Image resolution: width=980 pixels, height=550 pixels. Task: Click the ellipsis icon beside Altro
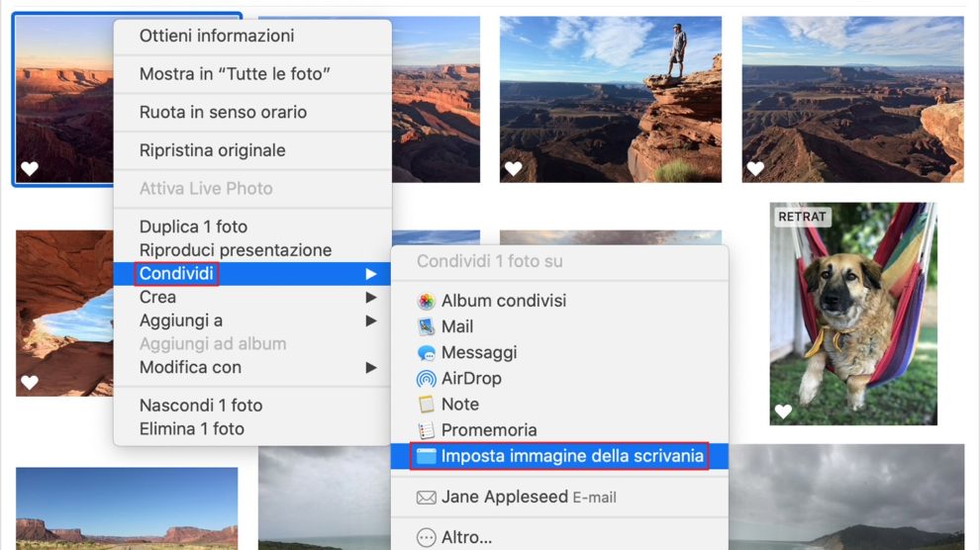click(x=427, y=537)
